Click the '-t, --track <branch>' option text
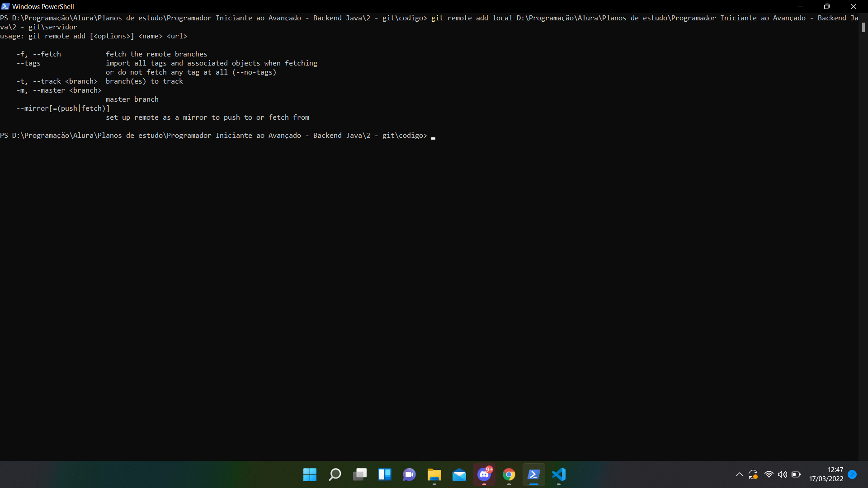Image resolution: width=868 pixels, height=488 pixels. point(57,81)
